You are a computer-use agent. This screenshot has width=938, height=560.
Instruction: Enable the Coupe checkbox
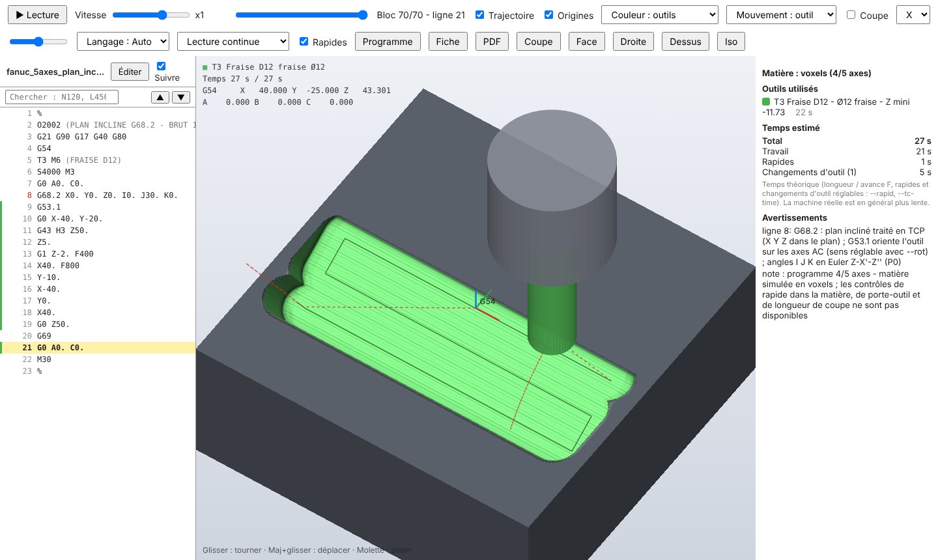851,14
